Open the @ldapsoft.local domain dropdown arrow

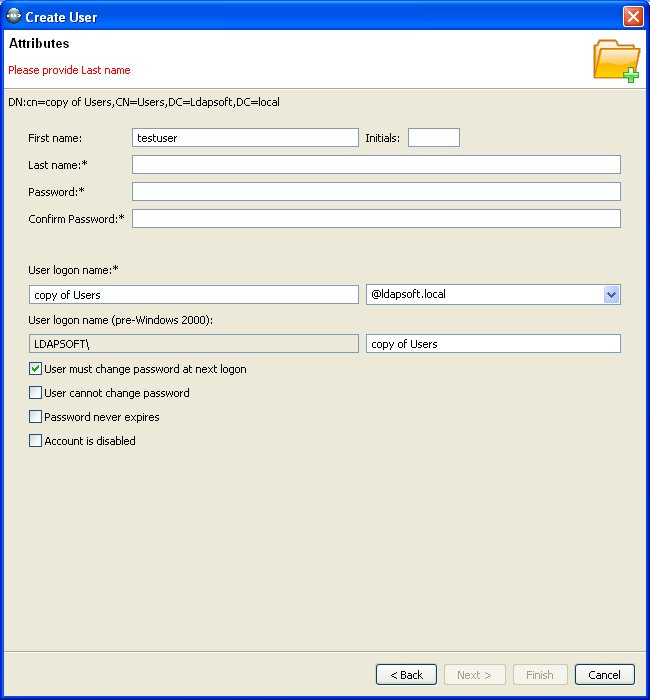[x=611, y=295]
